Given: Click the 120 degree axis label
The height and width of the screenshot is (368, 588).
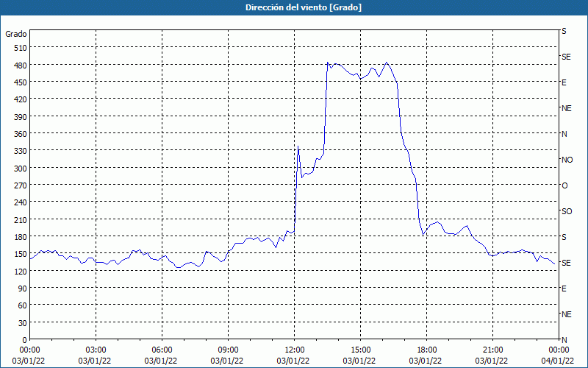Looking at the screenshot, I should click(x=21, y=271).
